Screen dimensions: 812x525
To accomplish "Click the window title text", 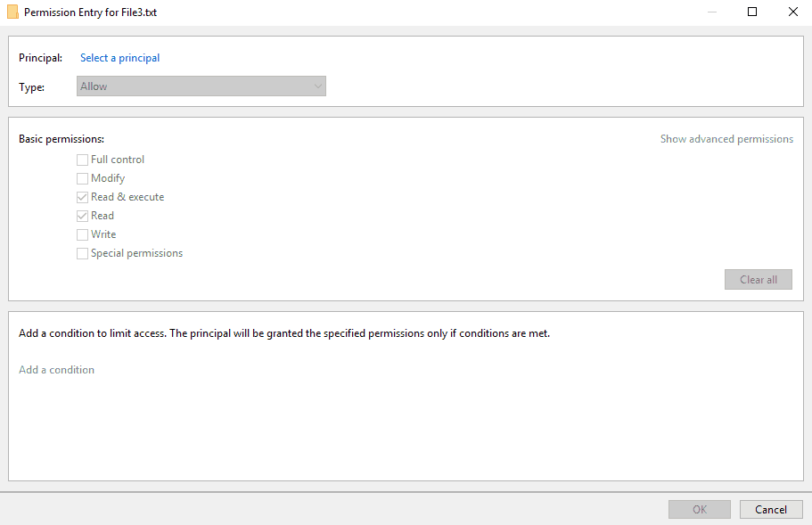I will (x=90, y=12).
